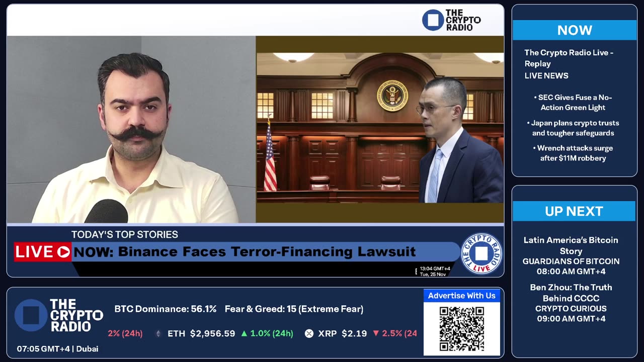Image resolution: width=644 pixels, height=362 pixels.
Task: Click the Advertise With Us label
Action: click(x=462, y=296)
